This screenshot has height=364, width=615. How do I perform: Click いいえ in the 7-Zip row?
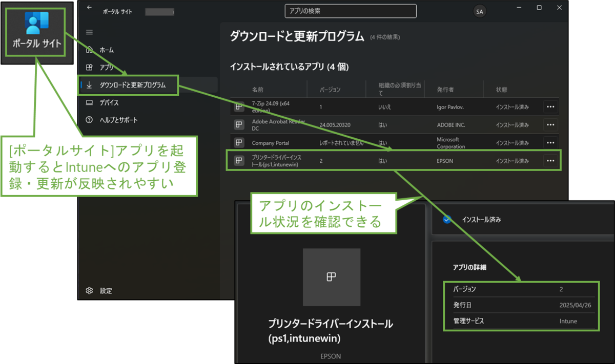385,107
